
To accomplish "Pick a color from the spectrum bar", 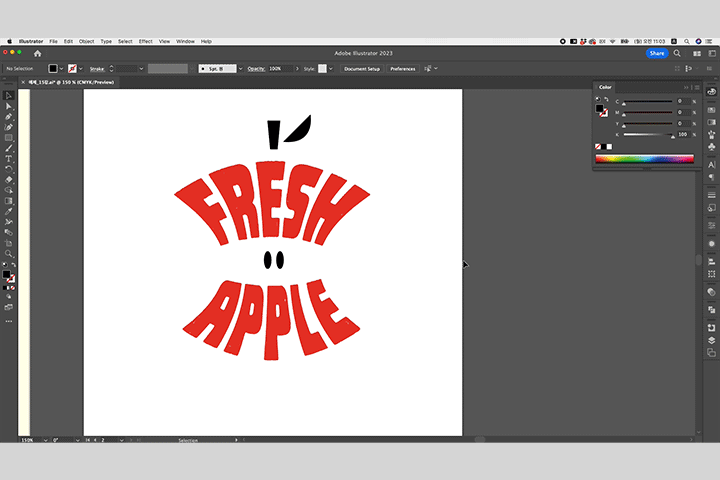I will click(x=645, y=159).
